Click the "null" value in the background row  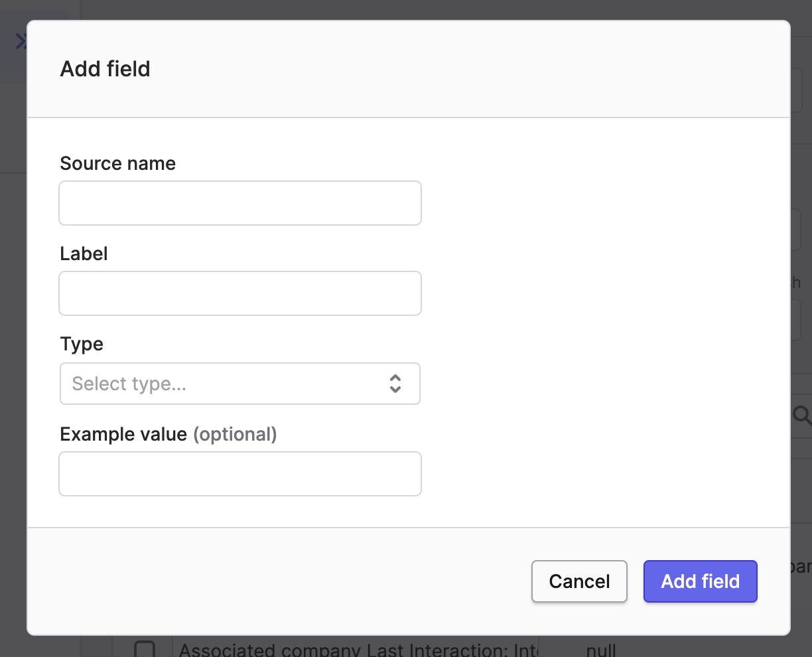[601, 648]
